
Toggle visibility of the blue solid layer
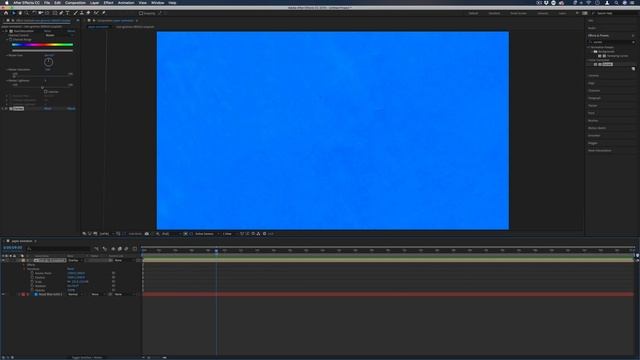(3, 294)
